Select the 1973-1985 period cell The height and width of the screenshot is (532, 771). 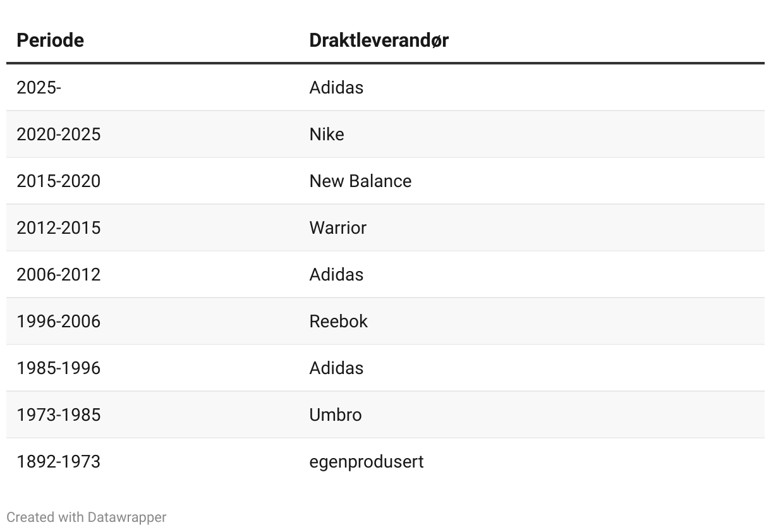tap(59, 414)
